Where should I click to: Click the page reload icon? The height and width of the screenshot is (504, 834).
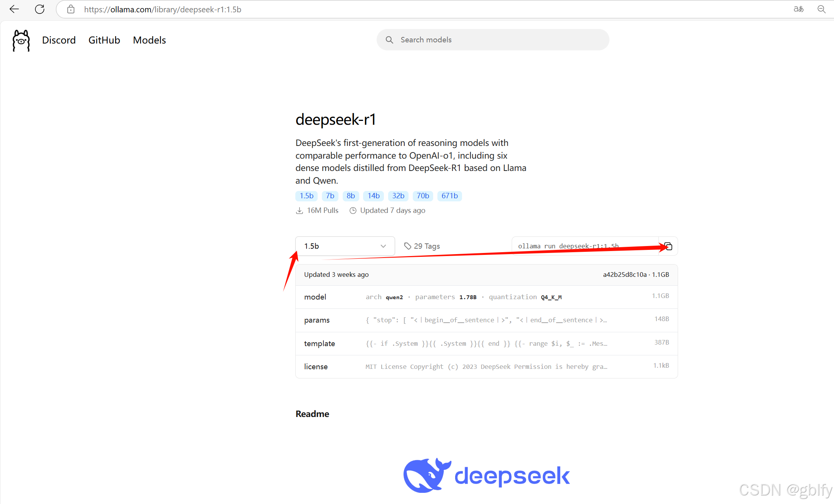[x=40, y=9]
